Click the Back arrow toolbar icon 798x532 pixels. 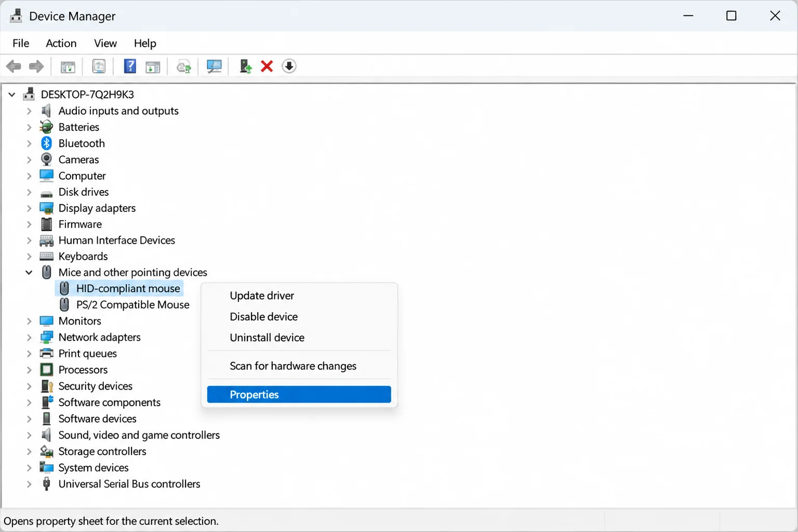click(14, 66)
